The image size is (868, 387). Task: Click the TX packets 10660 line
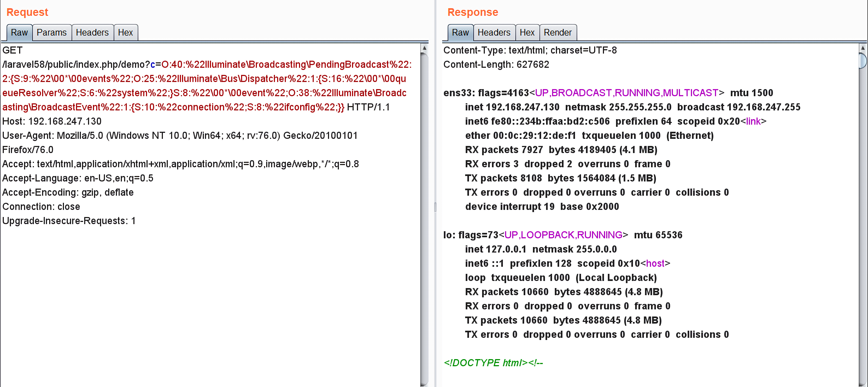[563, 320]
